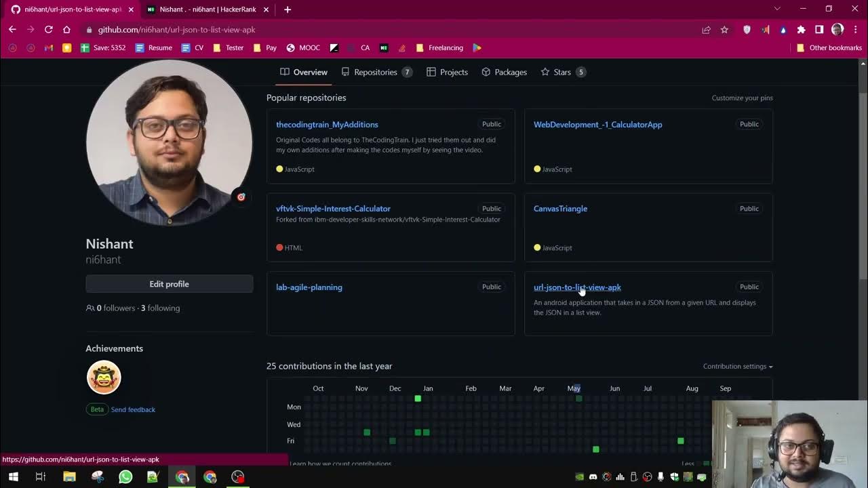Open the lab-agile-planning repository

pos(309,287)
